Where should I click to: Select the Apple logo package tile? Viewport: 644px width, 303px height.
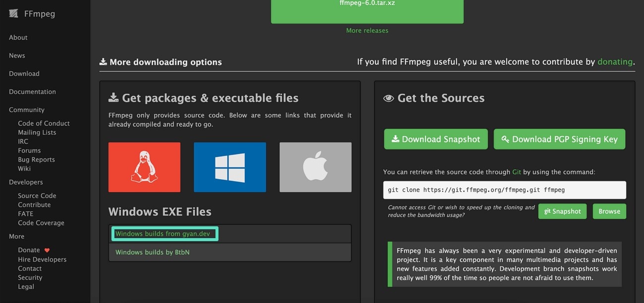click(x=316, y=167)
